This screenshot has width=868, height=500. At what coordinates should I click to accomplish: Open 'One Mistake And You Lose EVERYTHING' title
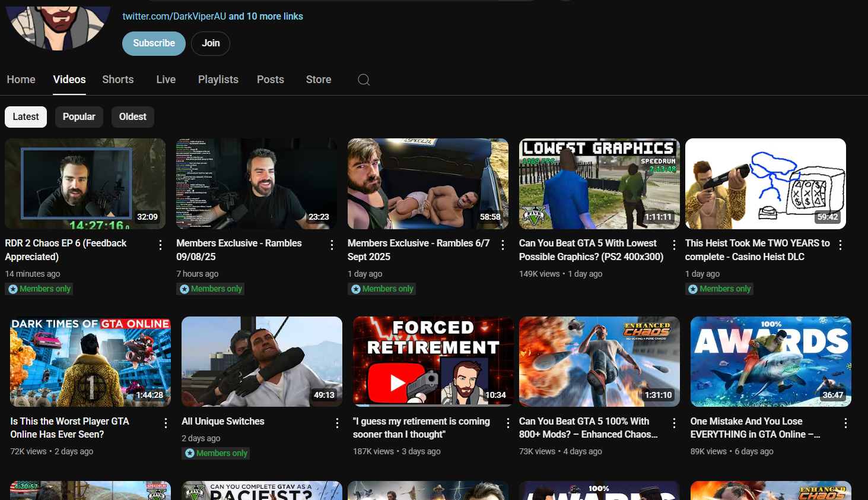[x=755, y=428]
